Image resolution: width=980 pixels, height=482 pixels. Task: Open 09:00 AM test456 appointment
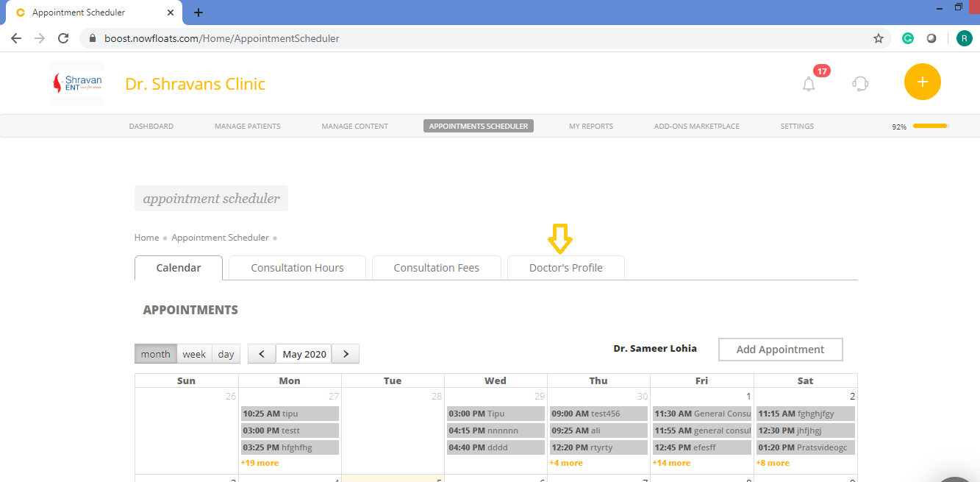[x=598, y=414]
